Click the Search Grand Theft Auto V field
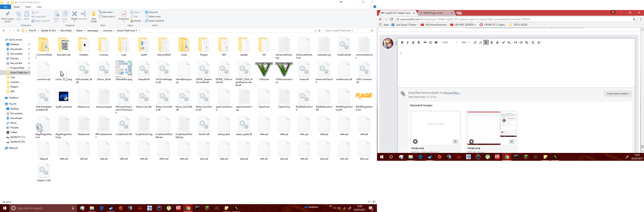 346,30
